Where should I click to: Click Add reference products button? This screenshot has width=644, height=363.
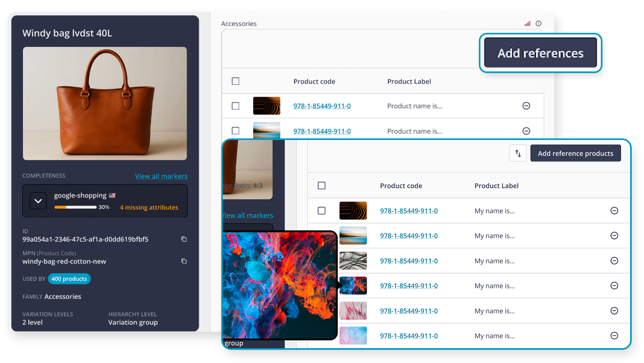click(575, 154)
